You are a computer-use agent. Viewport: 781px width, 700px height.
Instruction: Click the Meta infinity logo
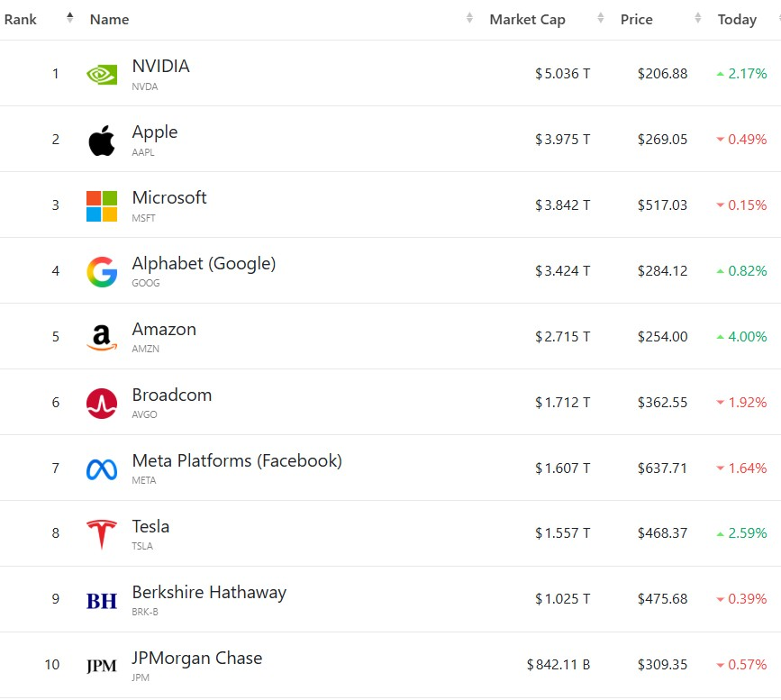tap(102, 469)
